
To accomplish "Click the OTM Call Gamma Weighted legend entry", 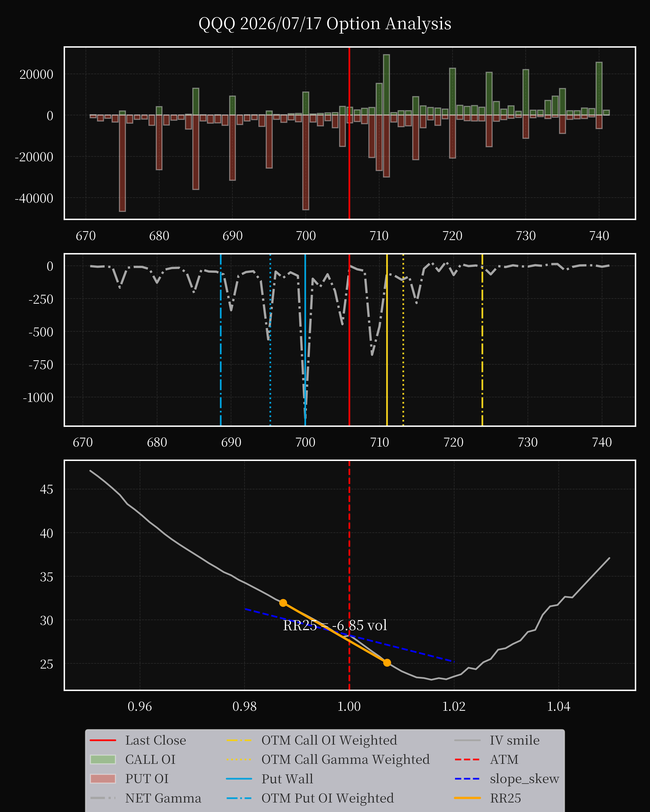I will pos(328,759).
